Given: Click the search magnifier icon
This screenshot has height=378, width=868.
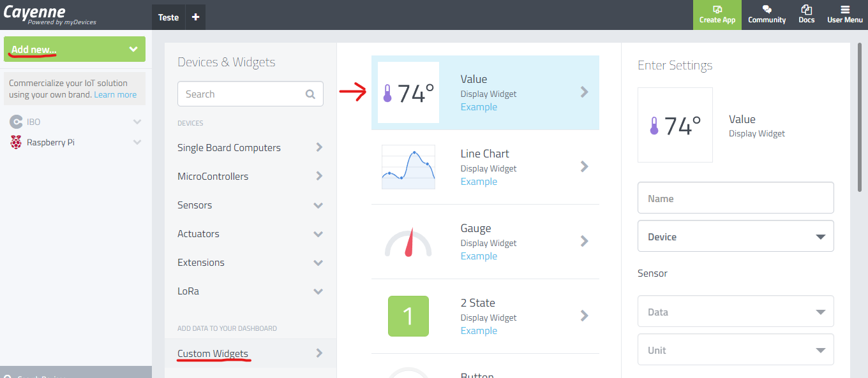Looking at the screenshot, I should coord(310,94).
